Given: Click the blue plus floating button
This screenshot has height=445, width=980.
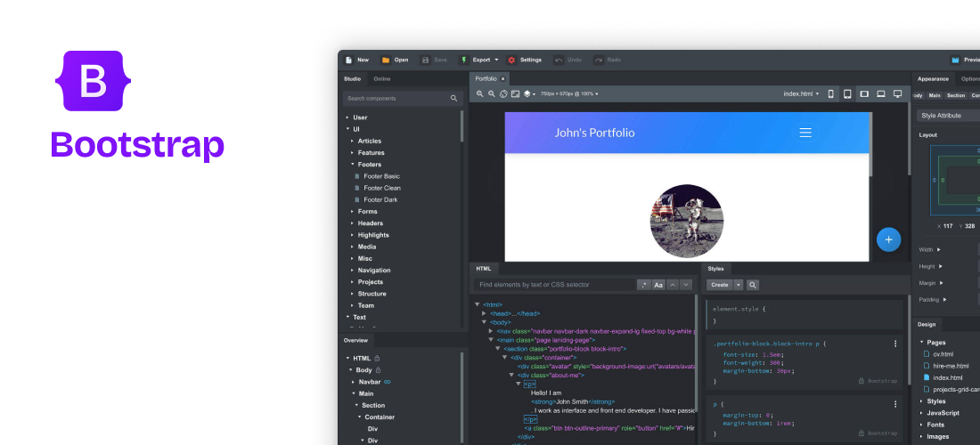Looking at the screenshot, I should tap(888, 239).
